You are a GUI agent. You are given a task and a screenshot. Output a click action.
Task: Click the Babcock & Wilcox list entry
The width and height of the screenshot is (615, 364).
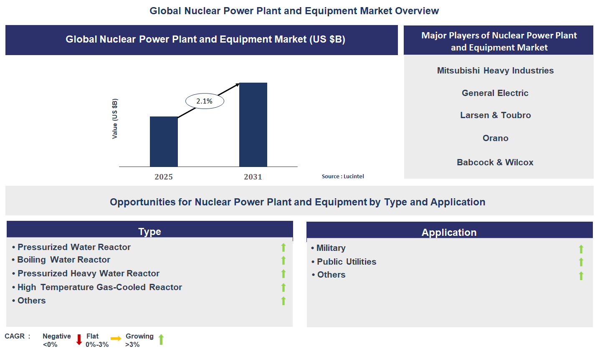[x=495, y=162]
